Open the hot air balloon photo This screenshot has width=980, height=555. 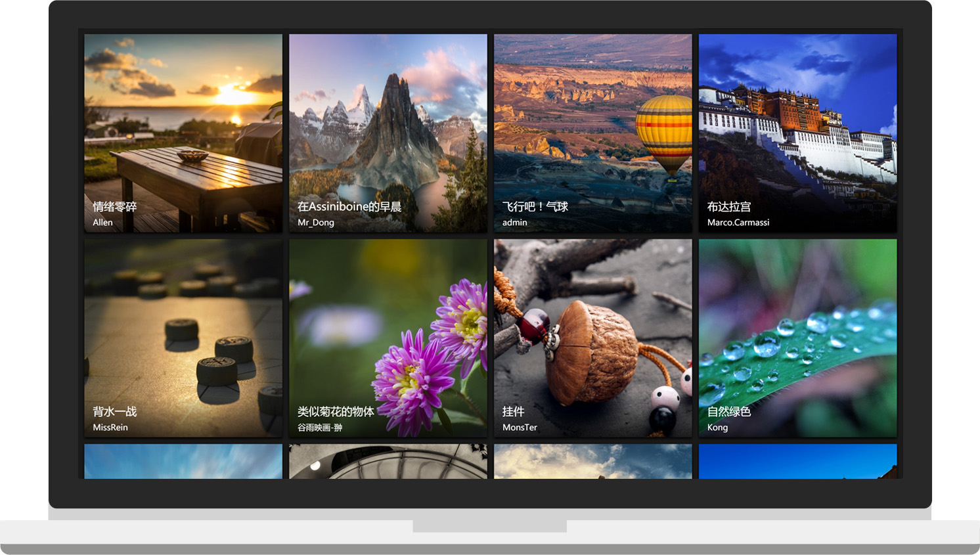click(593, 133)
